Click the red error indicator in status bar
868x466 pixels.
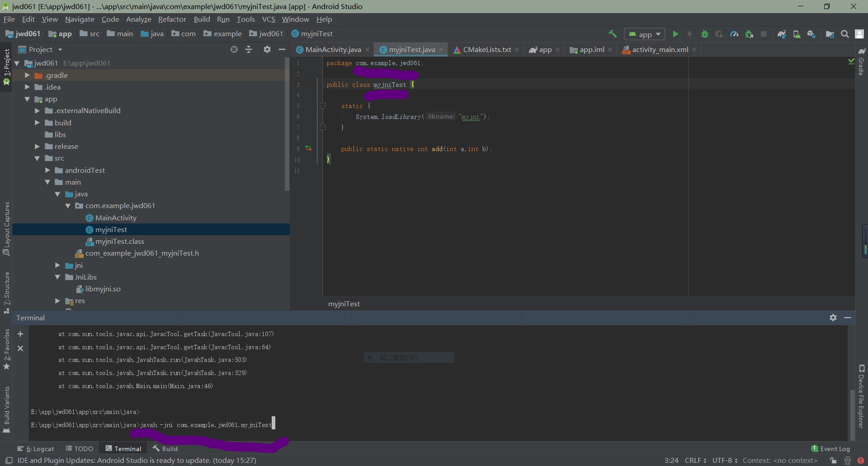tap(860, 461)
